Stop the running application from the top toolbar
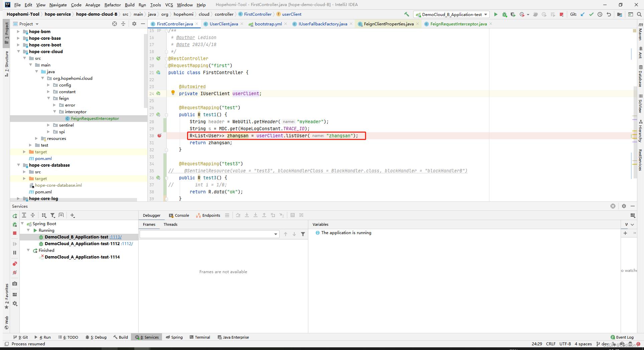This screenshot has height=350, width=644. pos(561,14)
